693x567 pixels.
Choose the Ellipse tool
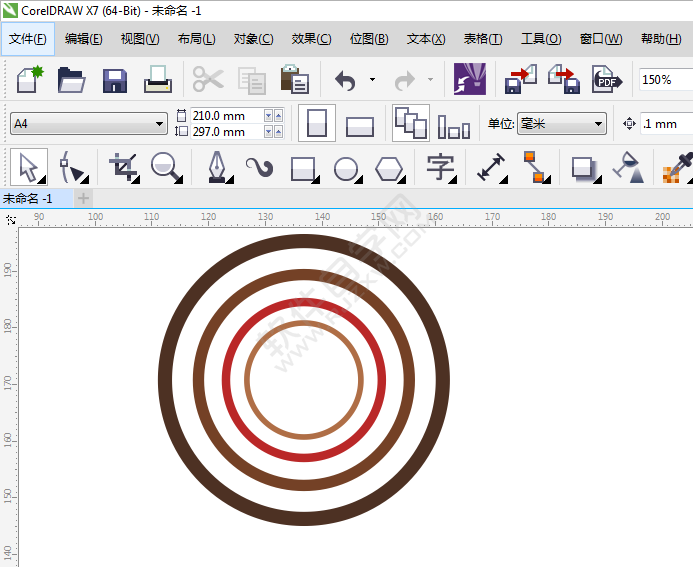(346, 167)
